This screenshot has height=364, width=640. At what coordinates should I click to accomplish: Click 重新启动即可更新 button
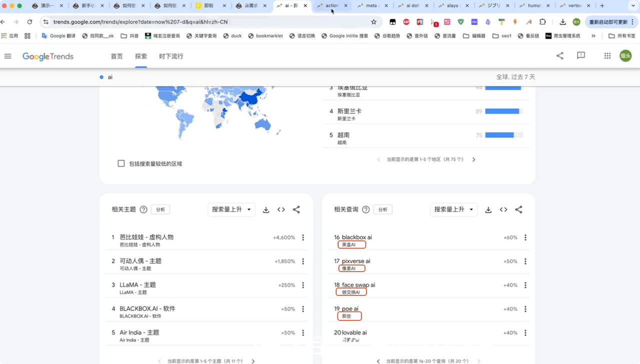click(611, 22)
